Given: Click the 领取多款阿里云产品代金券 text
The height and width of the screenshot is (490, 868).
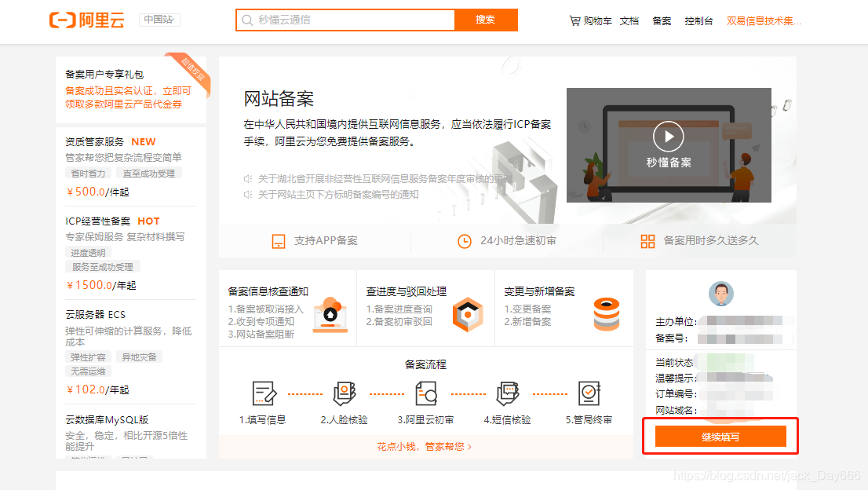Looking at the screenshot, I should (123, 104).
